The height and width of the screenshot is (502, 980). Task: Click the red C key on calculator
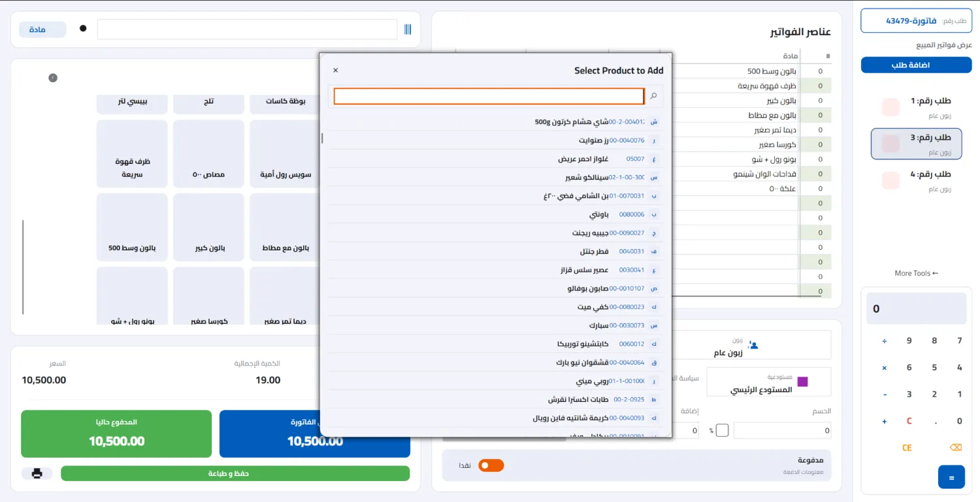[x=909, y=422]
